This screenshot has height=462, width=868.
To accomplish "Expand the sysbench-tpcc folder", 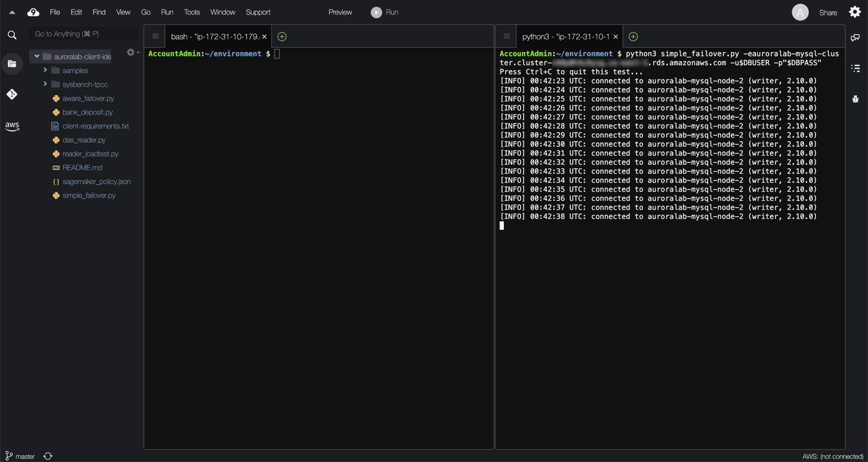I will [x=45, y=84].
